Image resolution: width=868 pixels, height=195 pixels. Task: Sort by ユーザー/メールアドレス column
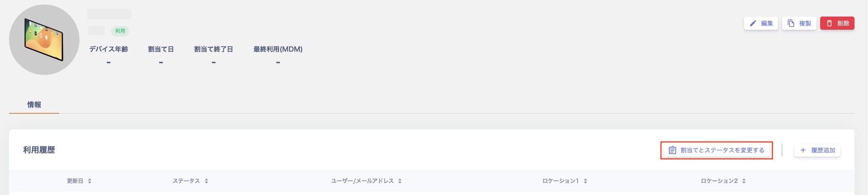[x=400, y=181]
